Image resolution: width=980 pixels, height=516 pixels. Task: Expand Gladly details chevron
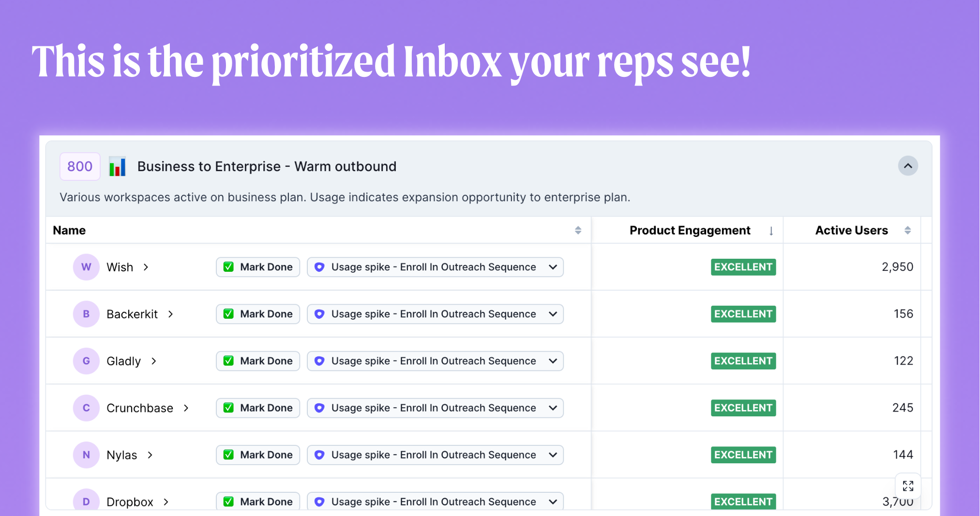tap(153, 361)
